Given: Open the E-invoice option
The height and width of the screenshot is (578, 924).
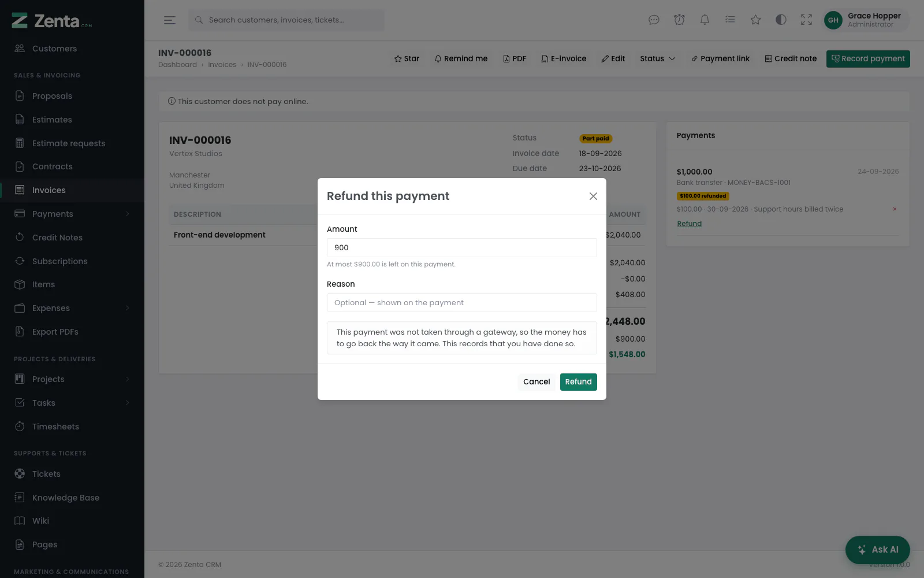Looking at the screenshot, I should tap(564, 59).
